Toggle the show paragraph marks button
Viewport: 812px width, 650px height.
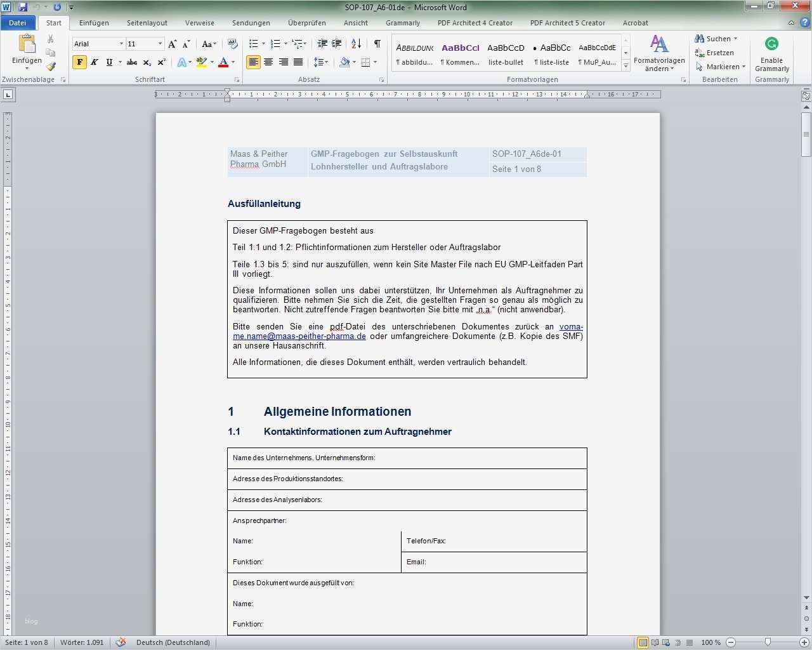pyautogui.click(x=377, y=44)
